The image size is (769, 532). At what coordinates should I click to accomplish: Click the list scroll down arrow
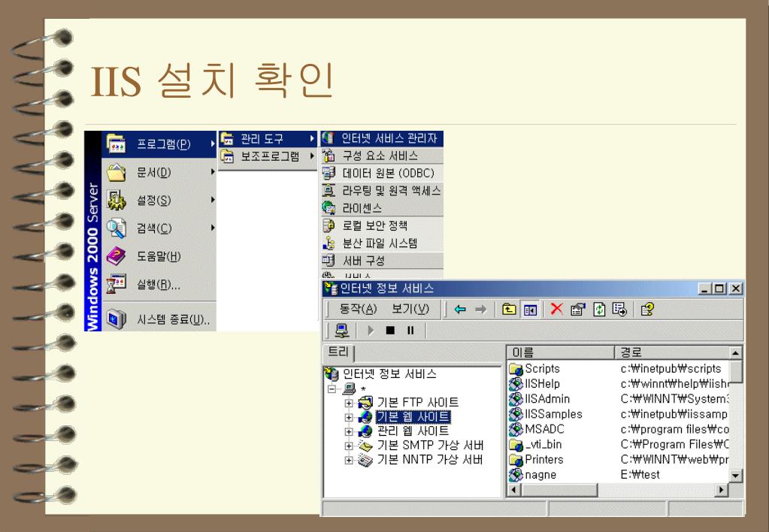point(736,475)
